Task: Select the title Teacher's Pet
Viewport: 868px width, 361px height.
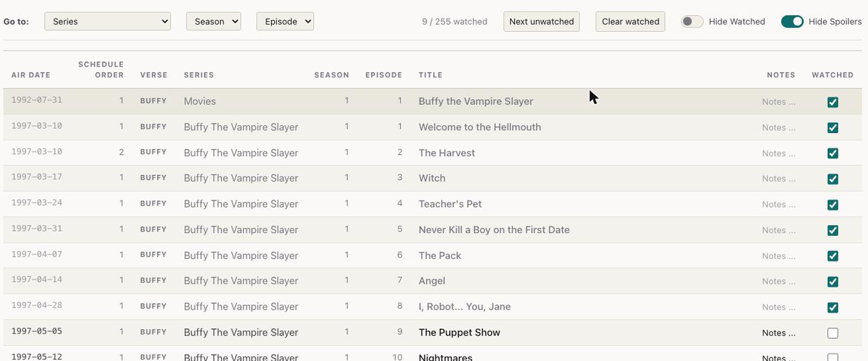Action: click(x=450, y=204)
